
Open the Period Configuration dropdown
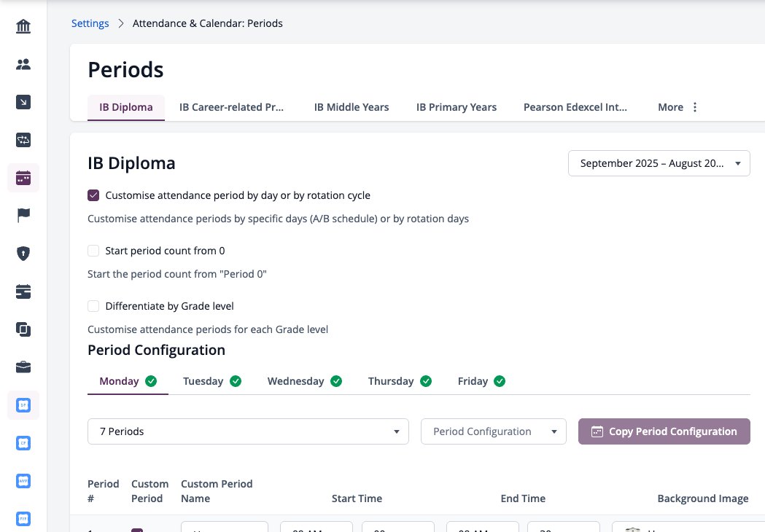click(493, 431)
